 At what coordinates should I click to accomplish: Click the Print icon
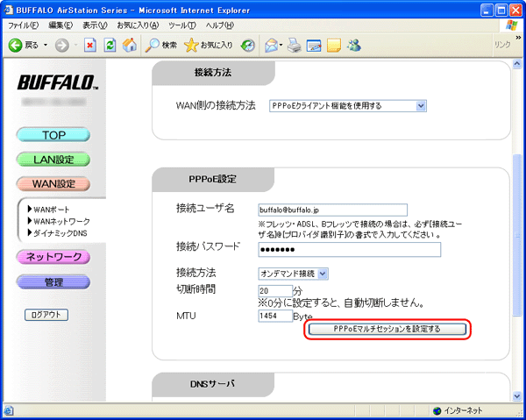pyautogui.click(x=295, y=46)
